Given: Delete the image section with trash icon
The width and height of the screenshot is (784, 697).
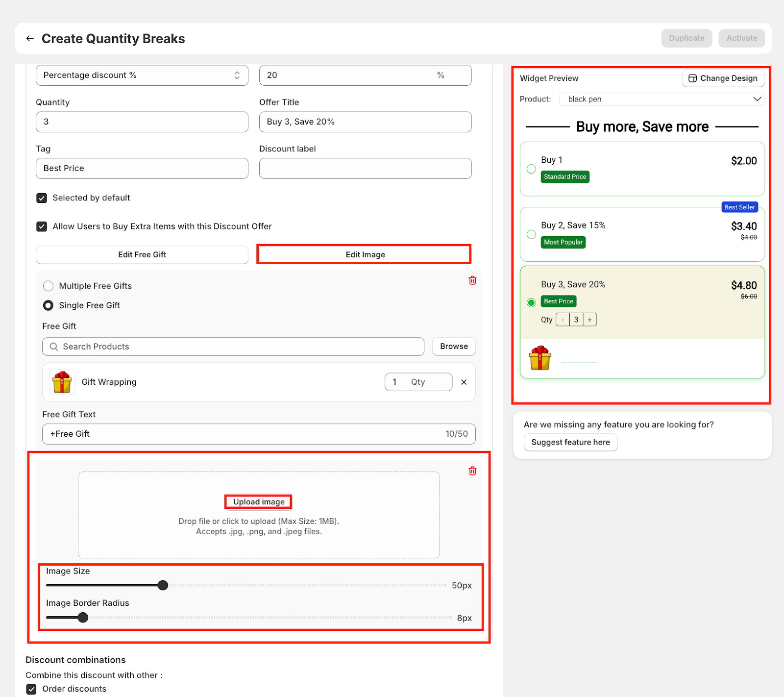Looking at the screenshot, I should [x=472, y=471].
